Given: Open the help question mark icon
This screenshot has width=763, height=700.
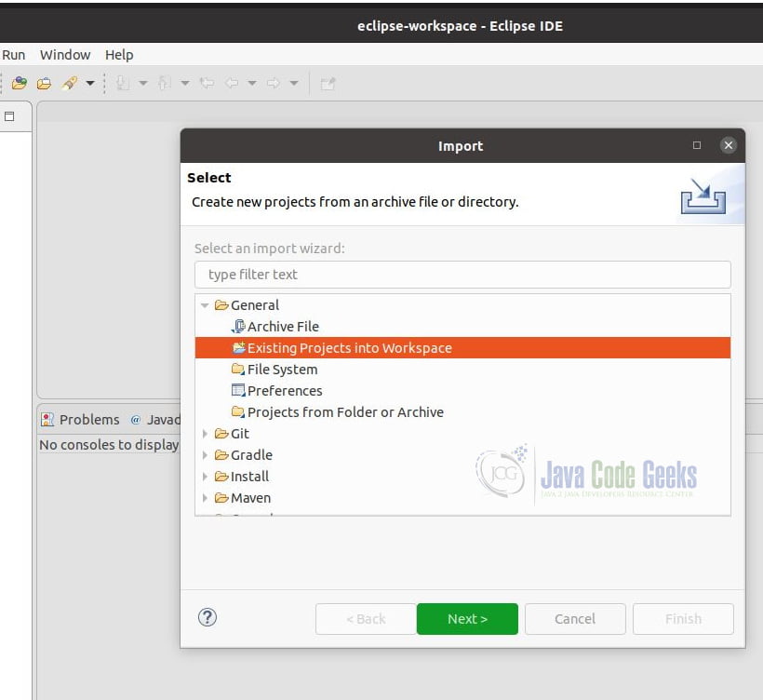Looking at the screenshot, I should pos(207,617).
